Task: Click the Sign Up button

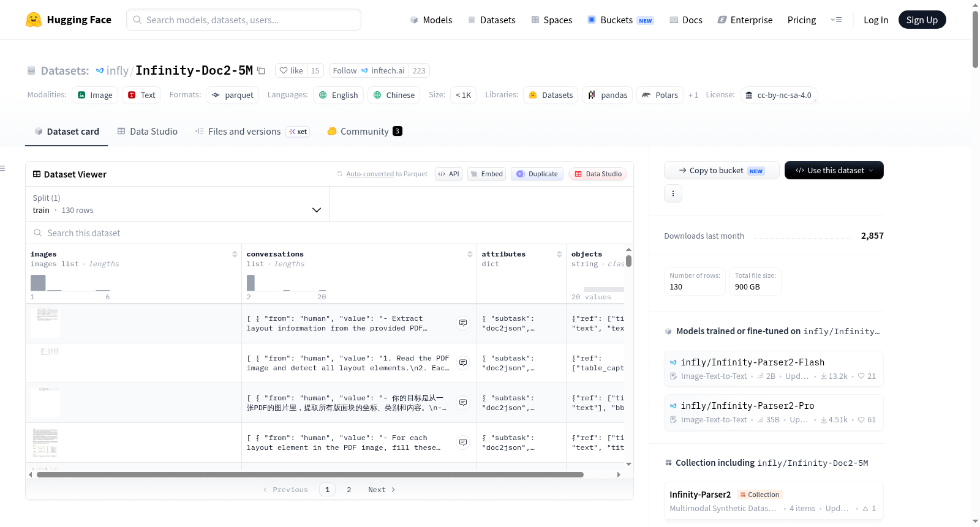Action: click(x=922, y=20)
